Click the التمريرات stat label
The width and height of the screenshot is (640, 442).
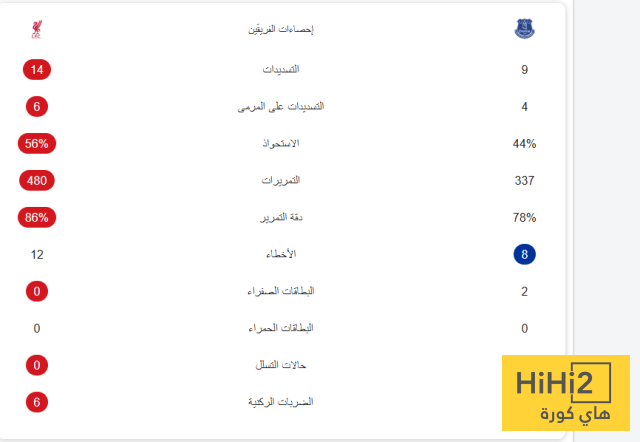click(280, 181)
